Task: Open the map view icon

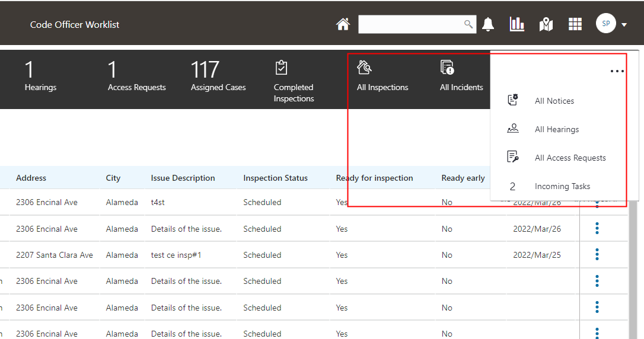Action: (x=546, y=25)
